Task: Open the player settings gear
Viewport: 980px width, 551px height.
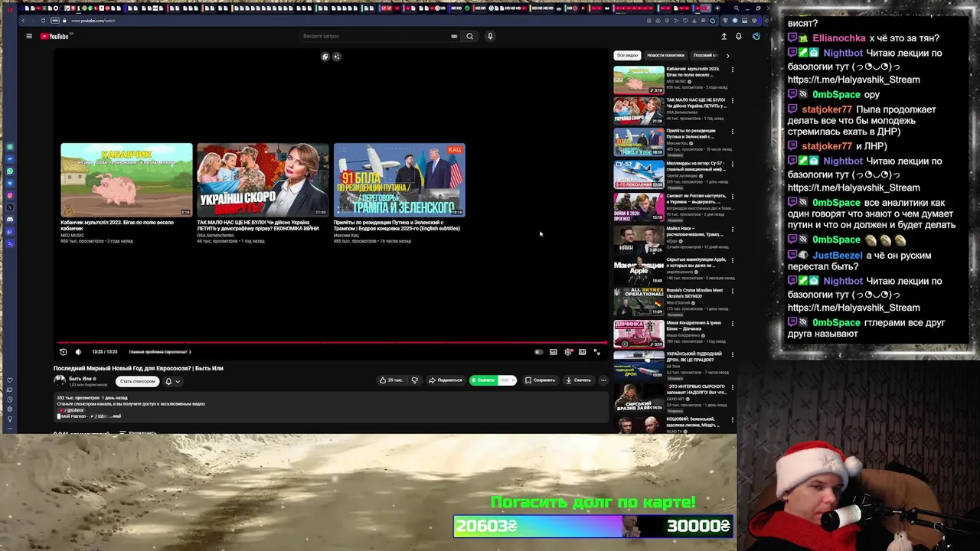Action: tap(568, 352)
